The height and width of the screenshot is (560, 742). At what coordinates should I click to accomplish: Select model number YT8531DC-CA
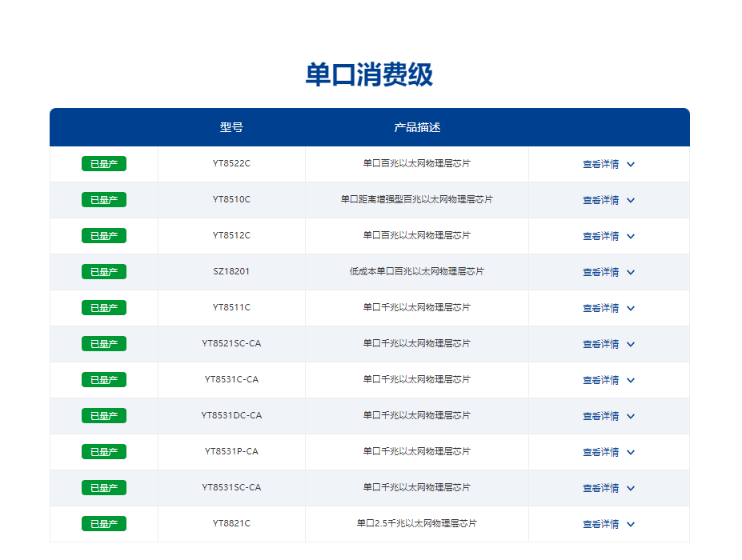point(231,414)
